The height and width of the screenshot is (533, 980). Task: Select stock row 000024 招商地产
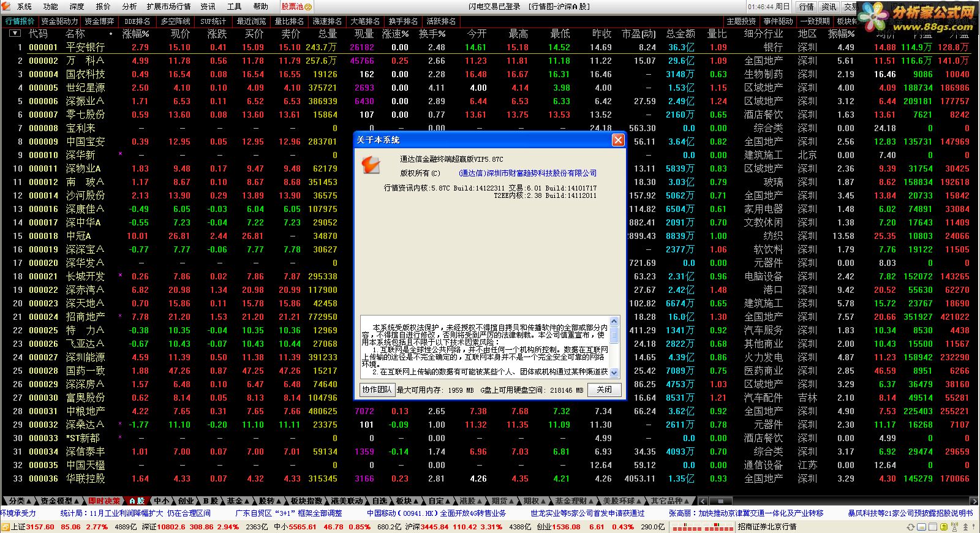pos(490,317)
